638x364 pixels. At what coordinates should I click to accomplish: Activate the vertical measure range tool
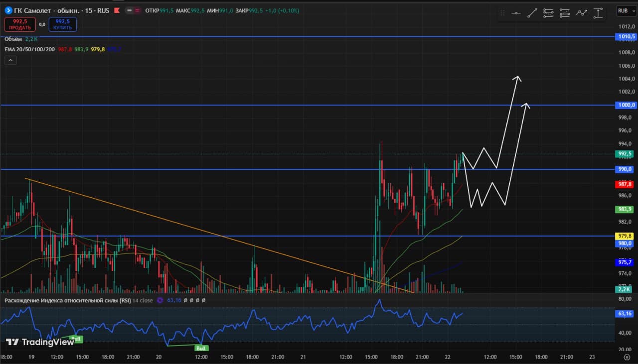click(x=598, y=13)
